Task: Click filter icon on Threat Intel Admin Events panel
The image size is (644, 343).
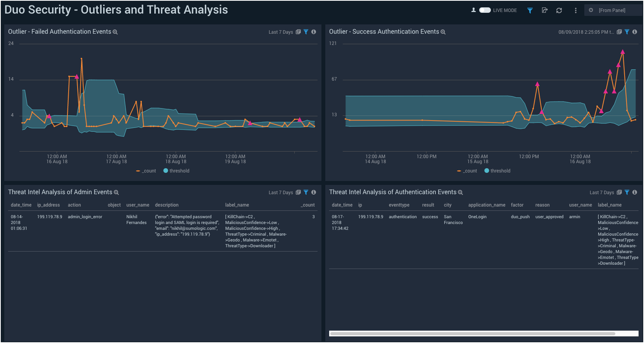Action: click(306, 192)
